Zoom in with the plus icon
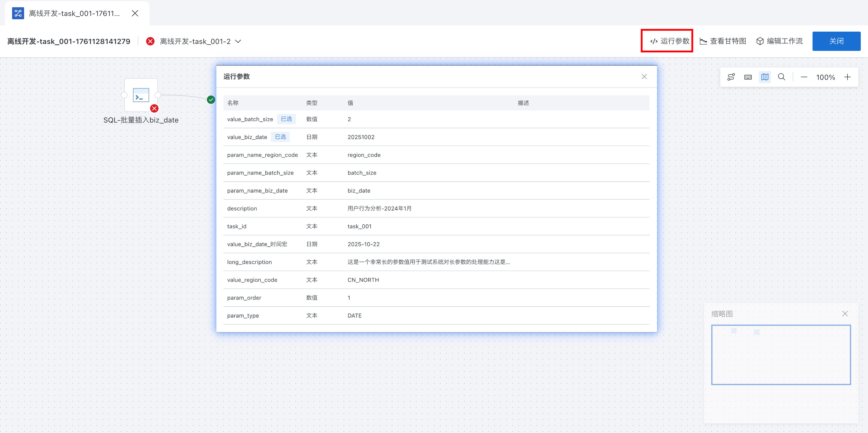 (848, 77)
